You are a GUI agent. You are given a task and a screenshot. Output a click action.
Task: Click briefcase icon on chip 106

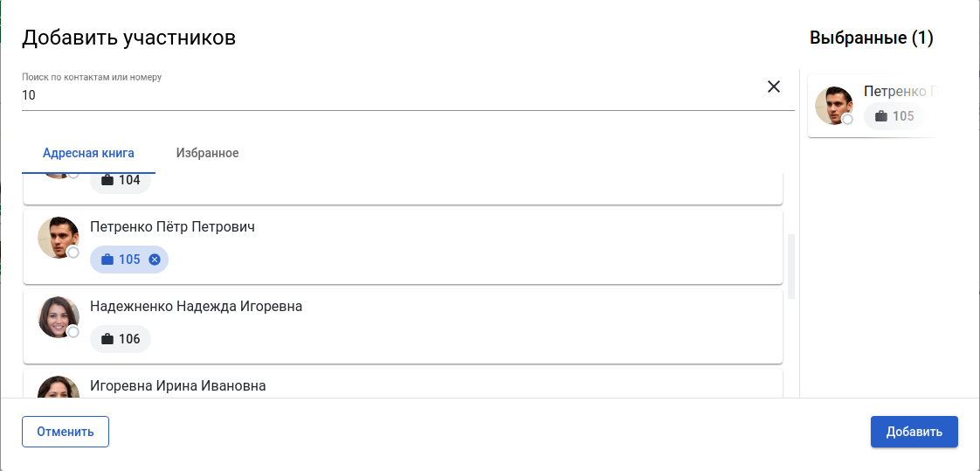click(x=107, y=339)
